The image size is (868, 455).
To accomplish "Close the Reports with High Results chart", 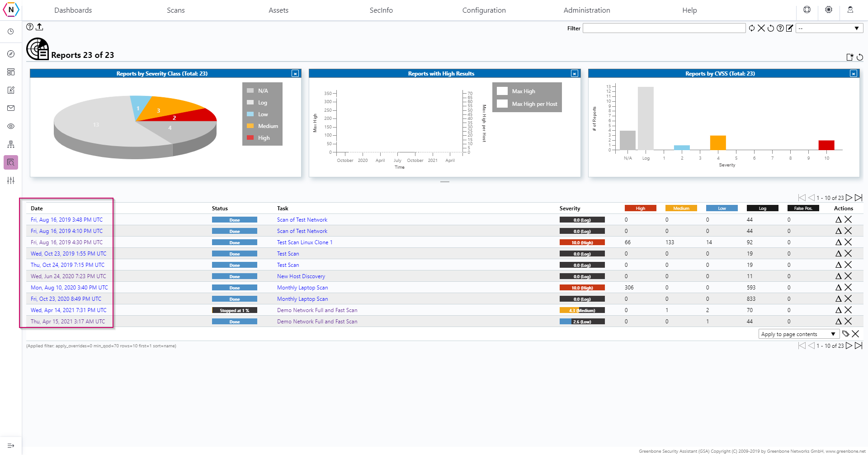I will pos(575,73).
